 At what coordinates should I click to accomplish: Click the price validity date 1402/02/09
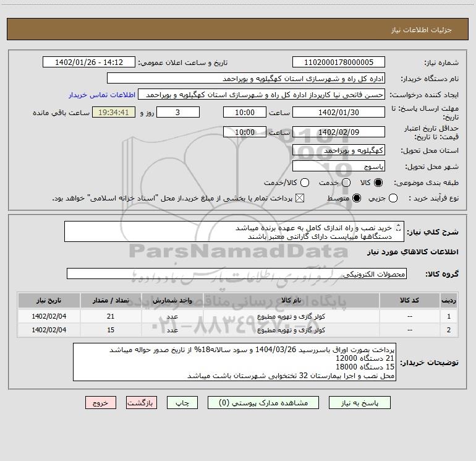pos(339,132)
